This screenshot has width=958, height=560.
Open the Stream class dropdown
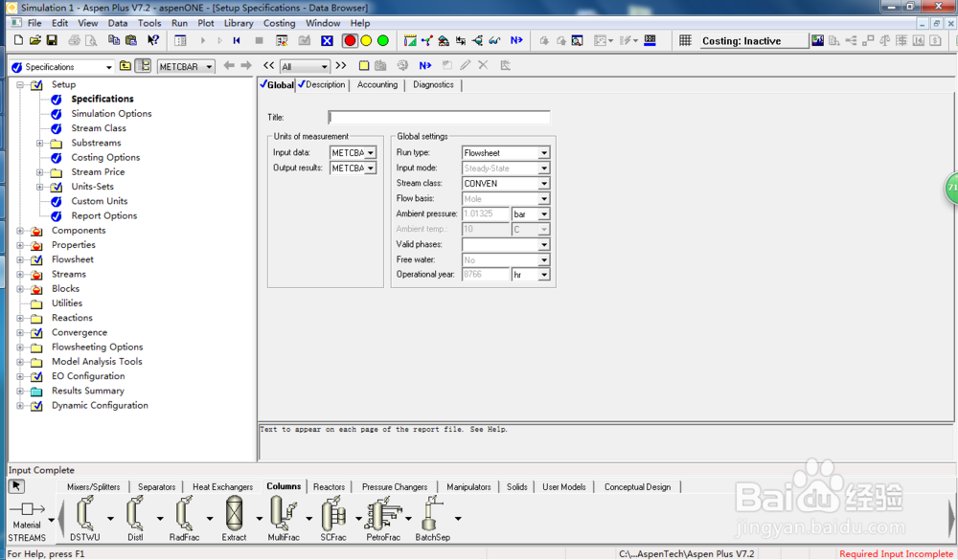[544, 183]
